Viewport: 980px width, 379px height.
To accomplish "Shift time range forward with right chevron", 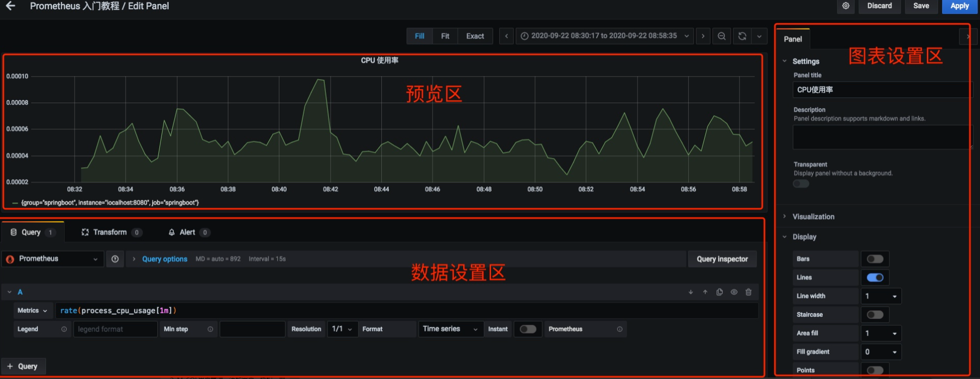I will (703, 36).
